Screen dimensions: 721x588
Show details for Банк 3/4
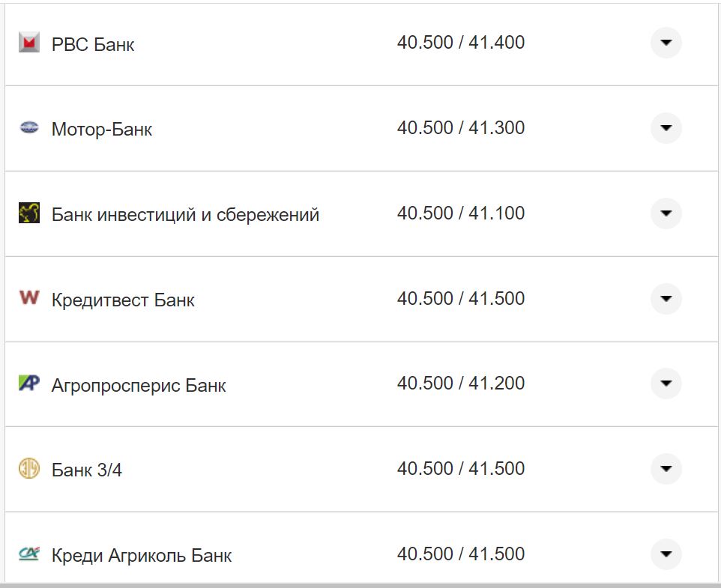click(x=666, y=469)
